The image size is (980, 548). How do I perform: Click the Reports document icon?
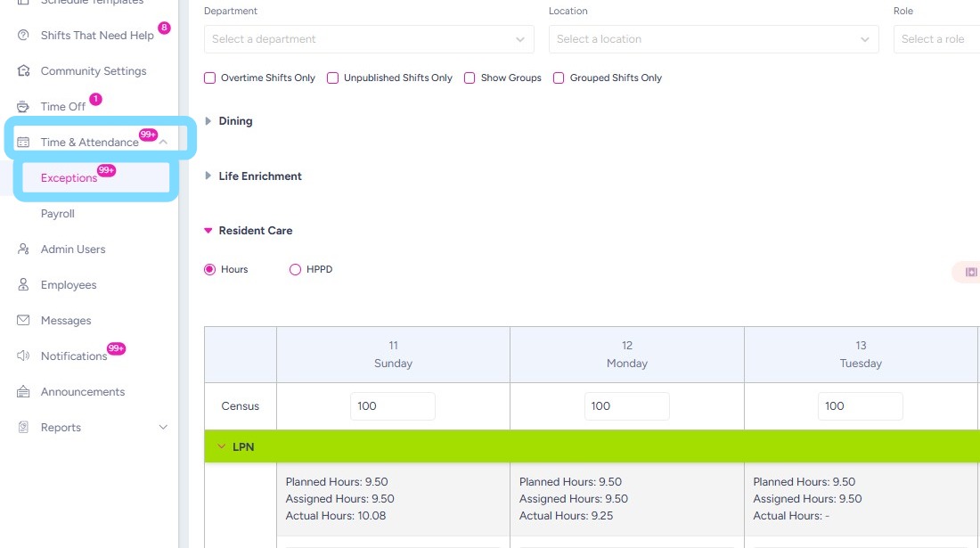[x=23, y=428]
